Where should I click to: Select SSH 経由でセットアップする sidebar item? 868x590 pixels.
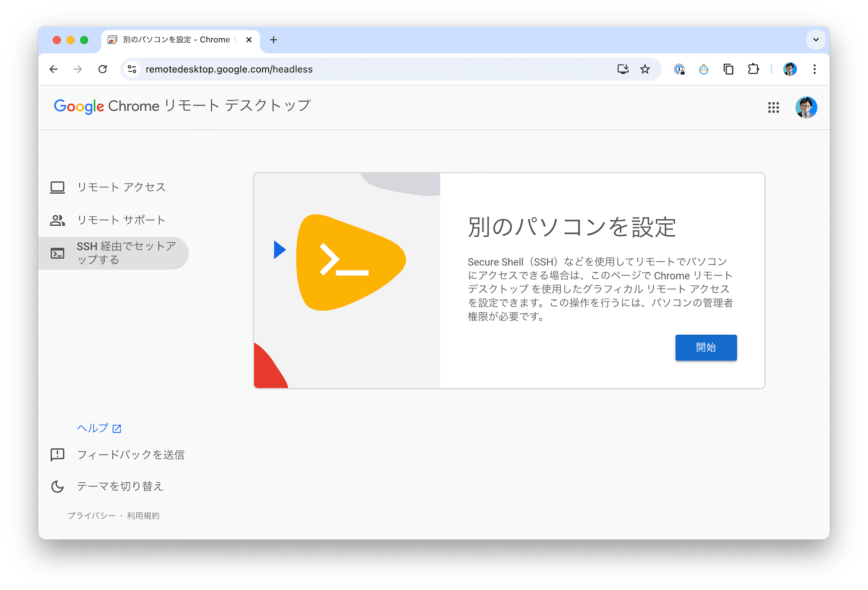coord(114,253)
